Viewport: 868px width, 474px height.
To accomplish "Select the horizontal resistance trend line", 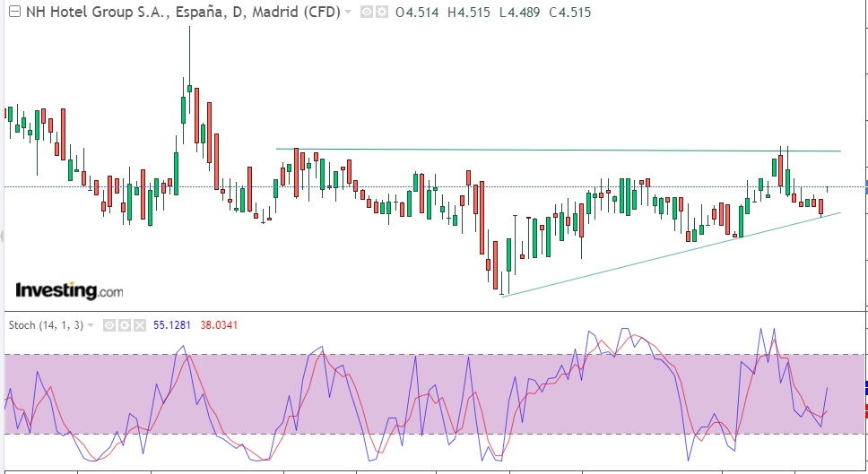I will (x=559, y=150).
